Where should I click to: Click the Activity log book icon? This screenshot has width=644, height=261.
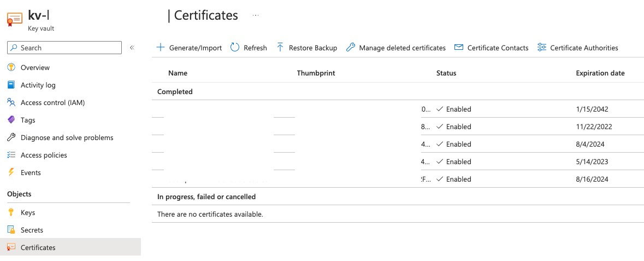(x=11, y=85)
